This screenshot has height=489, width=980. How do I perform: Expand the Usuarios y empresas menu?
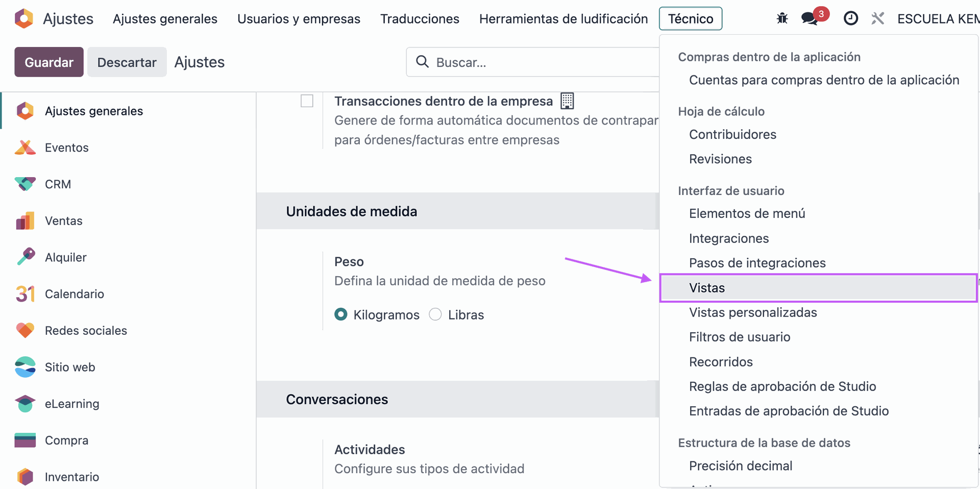tap(299, 19)
